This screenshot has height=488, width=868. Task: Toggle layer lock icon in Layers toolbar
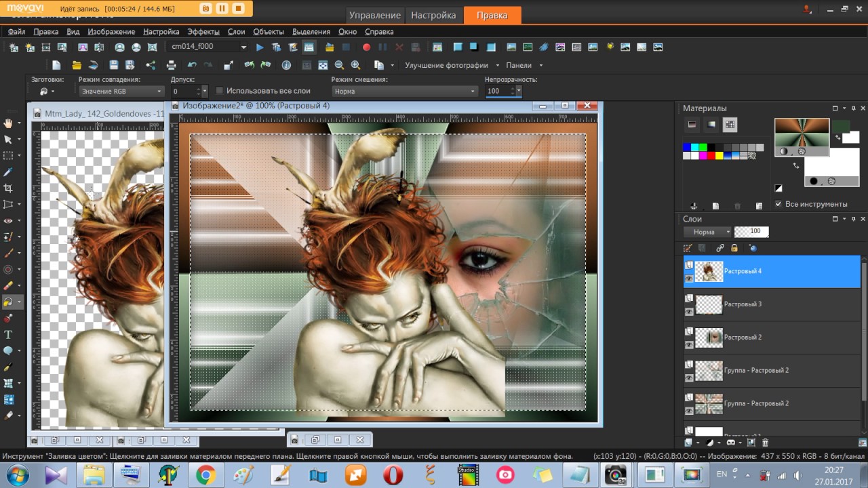[734, 248]
